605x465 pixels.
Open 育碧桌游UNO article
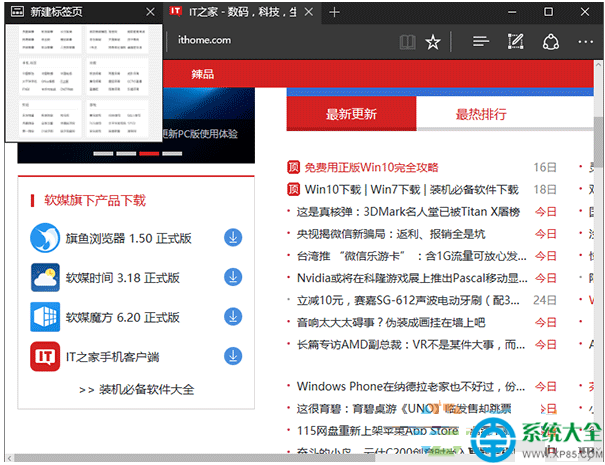(x=404, y=408)
